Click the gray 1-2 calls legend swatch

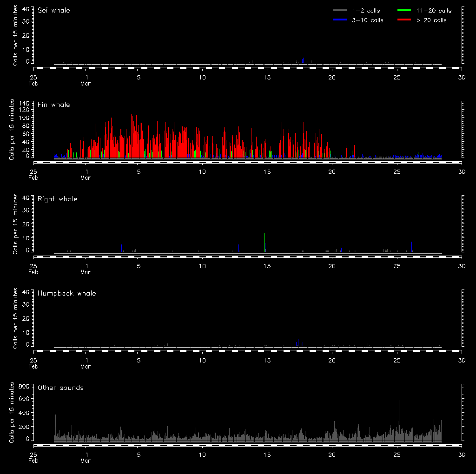pyautogui.click(x=340, y=11)
